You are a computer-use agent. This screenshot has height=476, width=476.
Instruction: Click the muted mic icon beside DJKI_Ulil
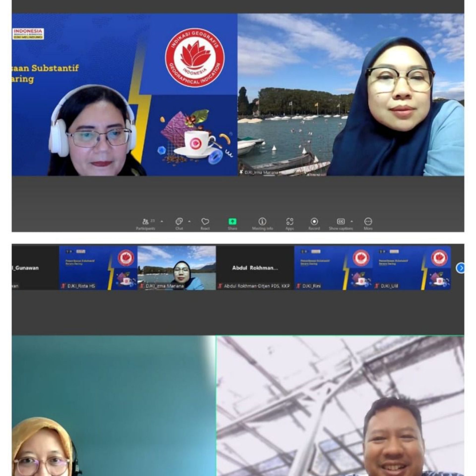click(x=377, y=286)
